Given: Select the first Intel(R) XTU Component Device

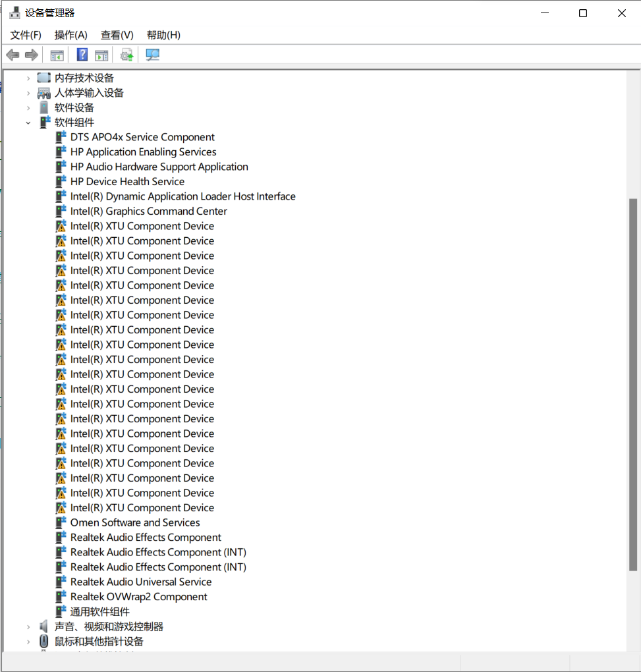Looking at the screenshot, I should (x=142, y=225).
